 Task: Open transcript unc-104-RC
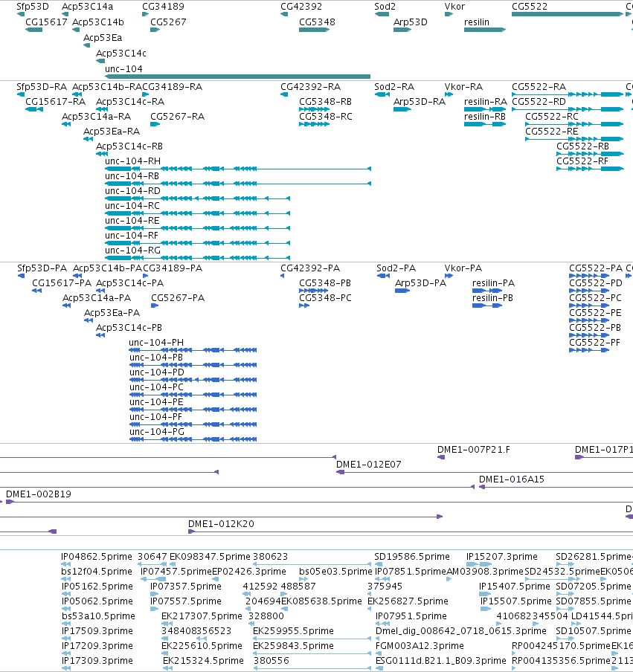132,206
